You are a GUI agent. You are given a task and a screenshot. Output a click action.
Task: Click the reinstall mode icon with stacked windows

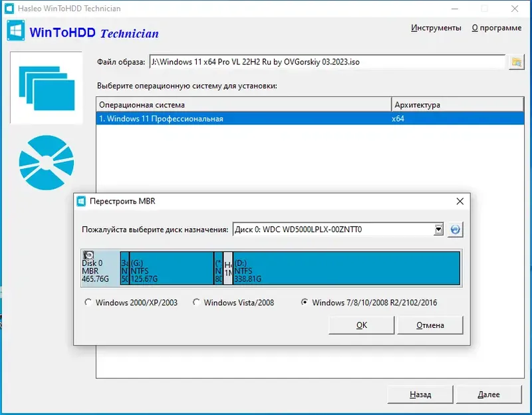click(x=47, y=88)
